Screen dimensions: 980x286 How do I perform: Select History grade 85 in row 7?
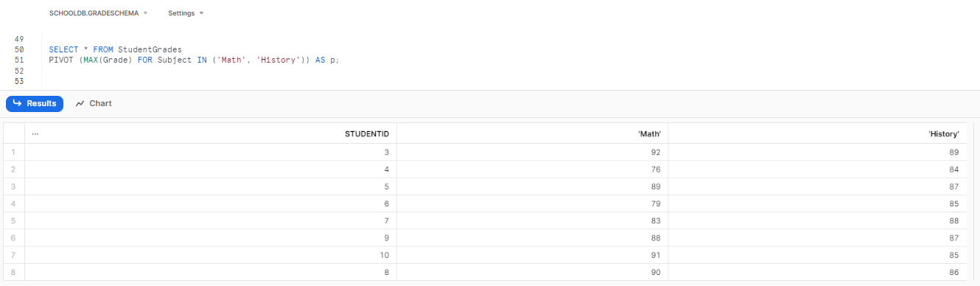[x=817, y=255]
